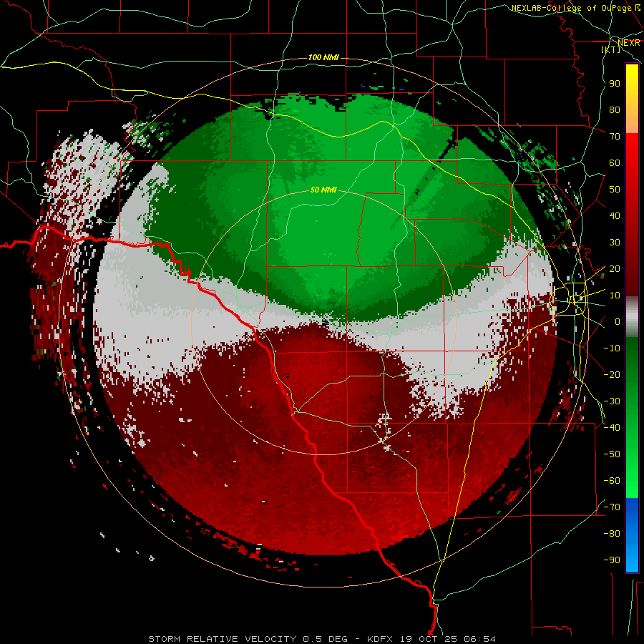Click the positive 50 scale value
644x644 pixels.
(615, 190)
